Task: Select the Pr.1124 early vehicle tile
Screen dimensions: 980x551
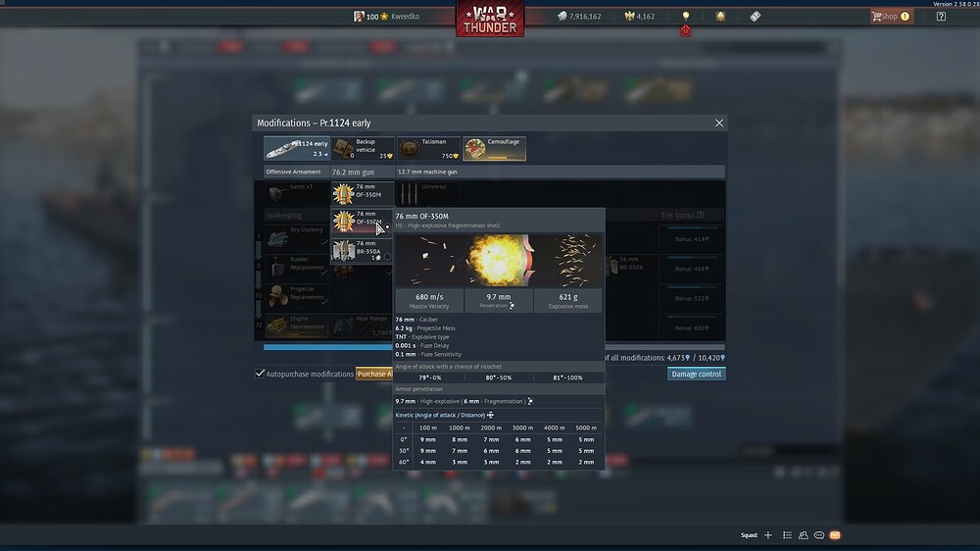Action: (x=297, y=149)
